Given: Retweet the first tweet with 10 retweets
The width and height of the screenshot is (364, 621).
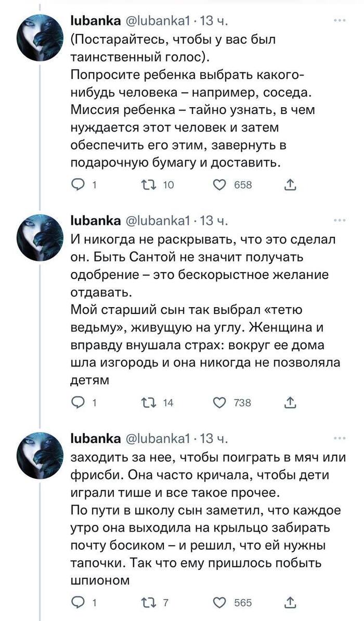Looking at the screenshot, I should tap(147, 185).
